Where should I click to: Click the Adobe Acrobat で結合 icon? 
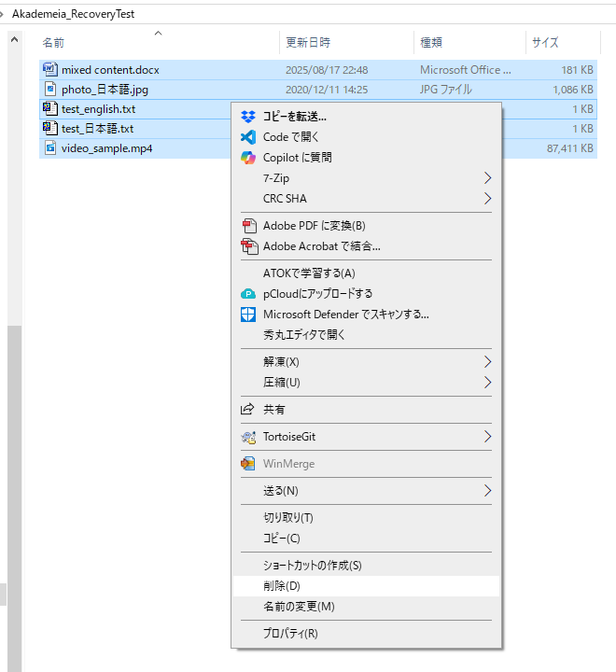pos(249,246)
